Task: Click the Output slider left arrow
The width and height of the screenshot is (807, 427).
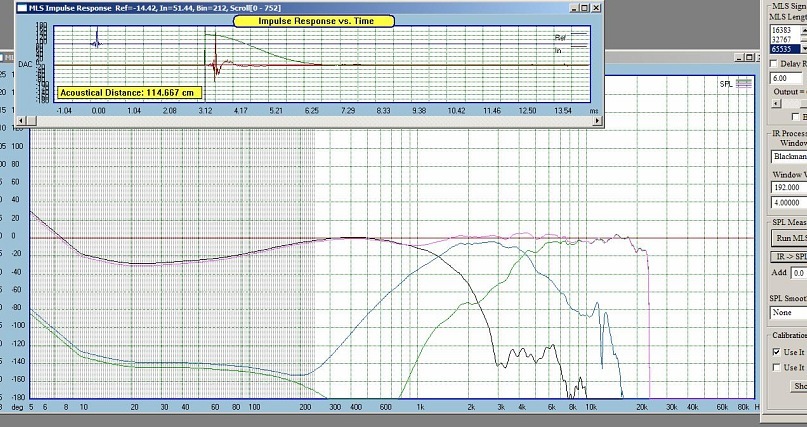Action: (777, 103)
